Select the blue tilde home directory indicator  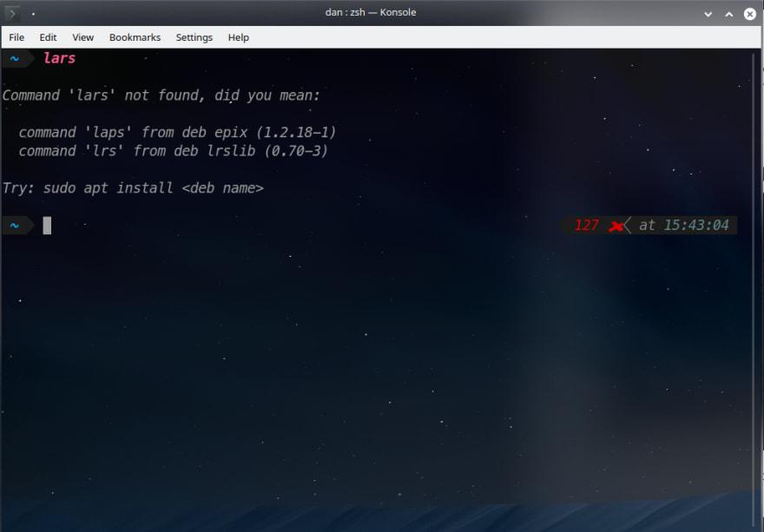point(13,58)
